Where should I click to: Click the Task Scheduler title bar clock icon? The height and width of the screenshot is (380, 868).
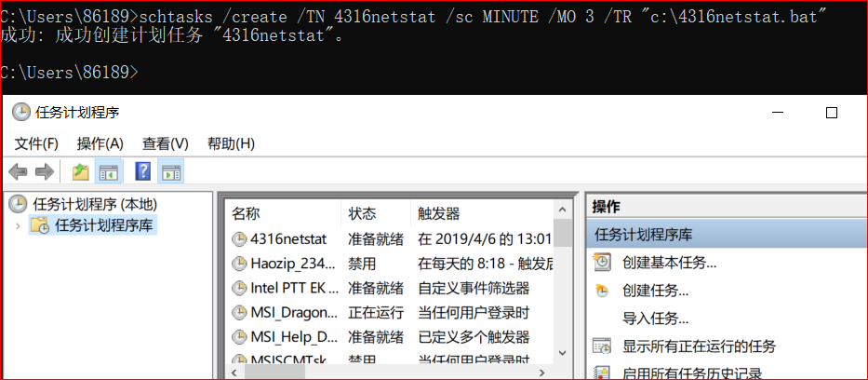click(20, 112)
